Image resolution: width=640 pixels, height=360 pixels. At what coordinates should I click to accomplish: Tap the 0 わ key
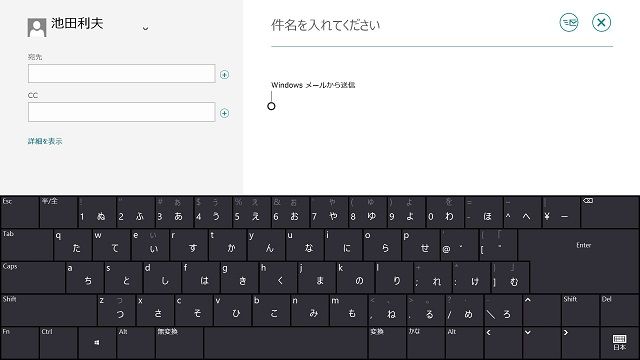tap(444, 212)
